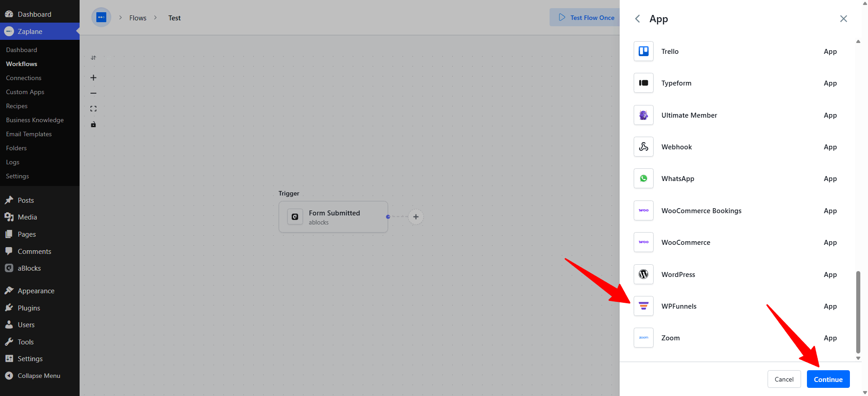Click the app list scrollbar thumb

click(858, 312)
